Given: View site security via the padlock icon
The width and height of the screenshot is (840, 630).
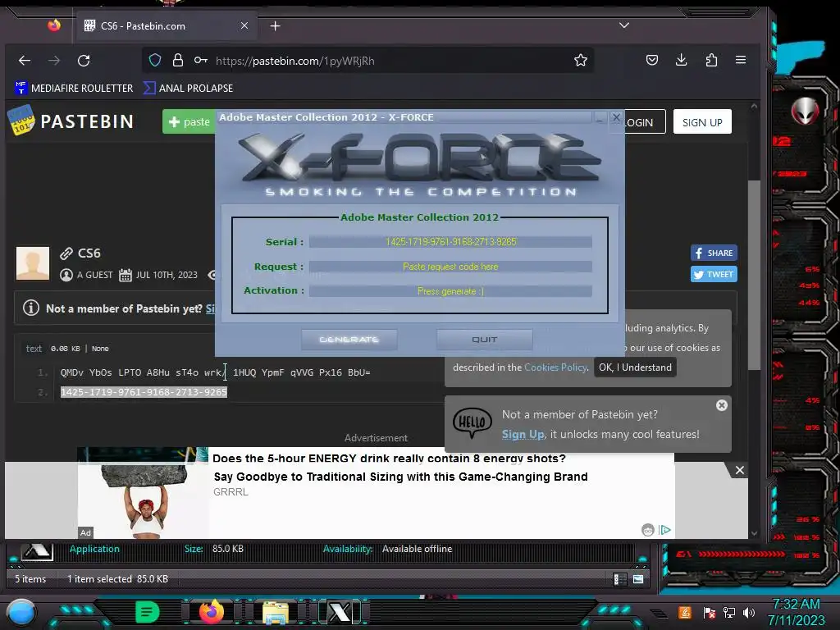Looking at the screenshot, I should 178,60.
